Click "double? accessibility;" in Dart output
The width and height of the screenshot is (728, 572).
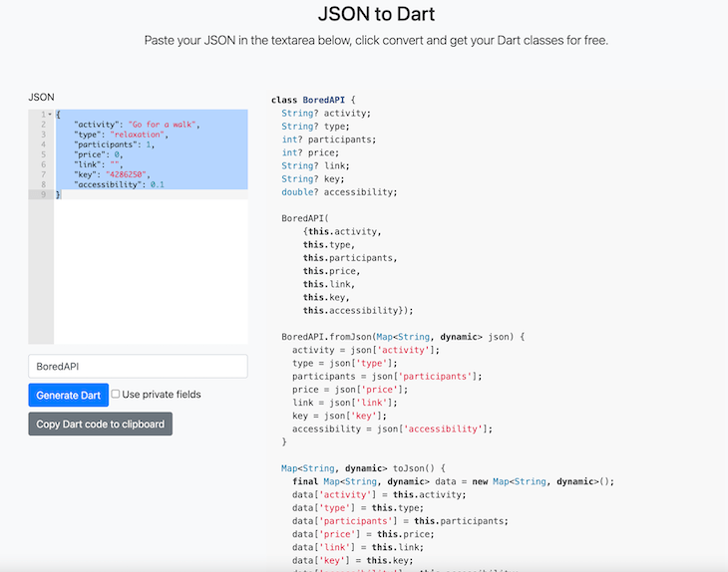click(x=339, y=192)
